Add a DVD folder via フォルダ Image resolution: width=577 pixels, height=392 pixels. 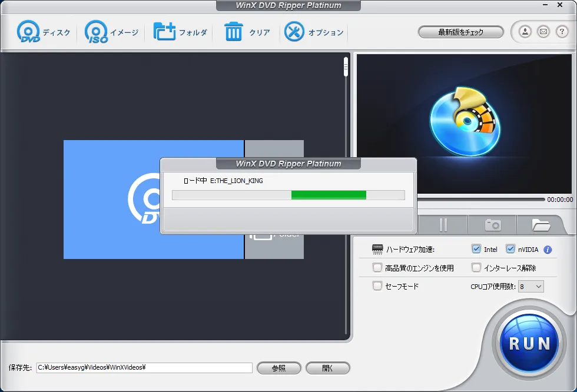tap(180, 32)
